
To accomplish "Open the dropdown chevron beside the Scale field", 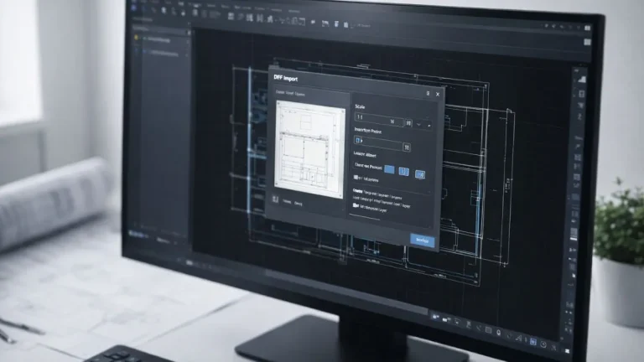I will (x=419, y=124).
